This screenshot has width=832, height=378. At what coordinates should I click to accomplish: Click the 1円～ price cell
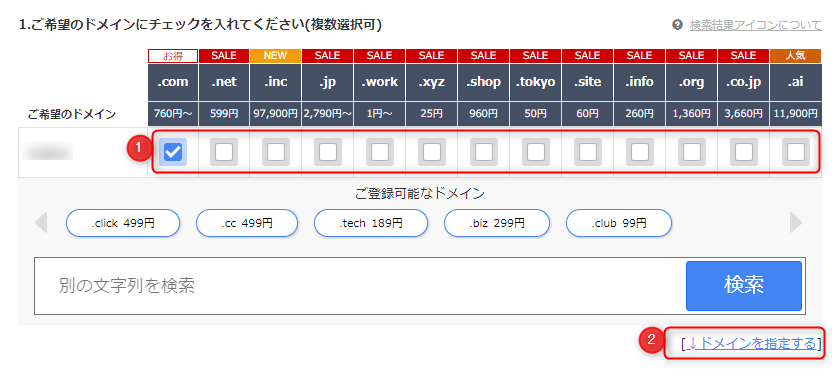click(x=380, y=113)
